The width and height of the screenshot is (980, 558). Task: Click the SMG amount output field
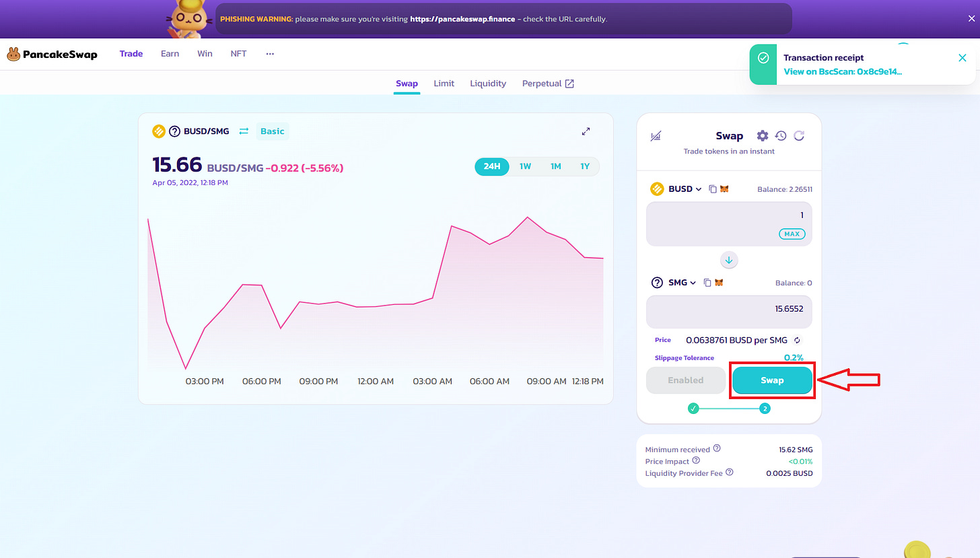click(729, 312)
